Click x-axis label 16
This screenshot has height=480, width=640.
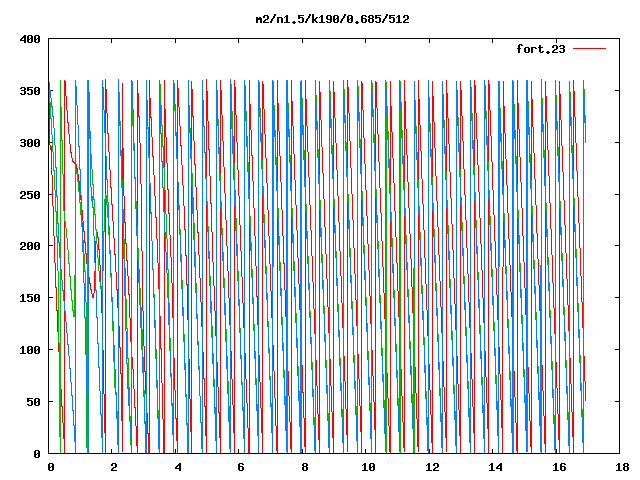559,467
